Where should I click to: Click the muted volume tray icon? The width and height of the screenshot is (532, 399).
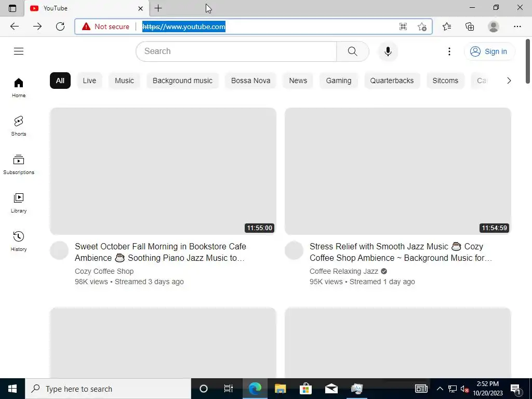click(464, 389)
